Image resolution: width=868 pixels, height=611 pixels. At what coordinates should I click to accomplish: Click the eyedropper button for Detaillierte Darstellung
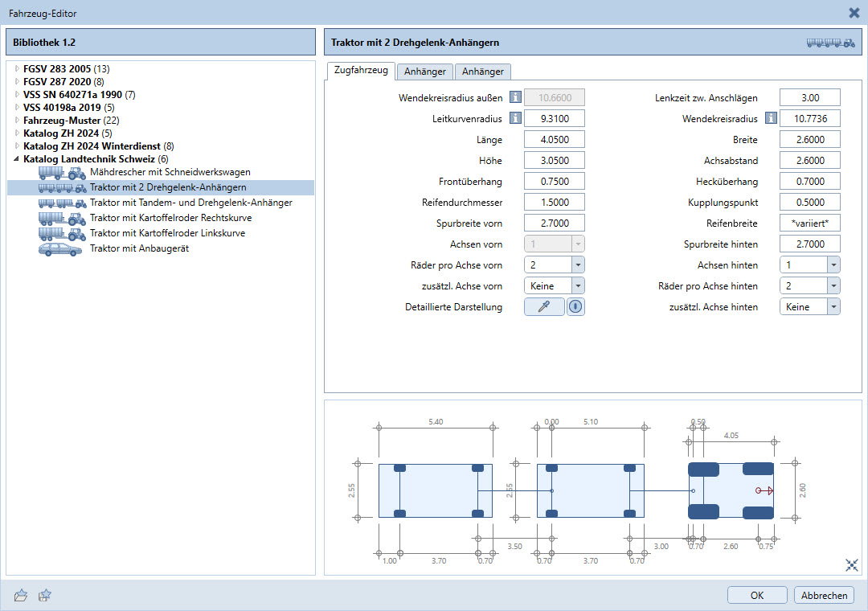pyautogui.click(x=544, y=306)
